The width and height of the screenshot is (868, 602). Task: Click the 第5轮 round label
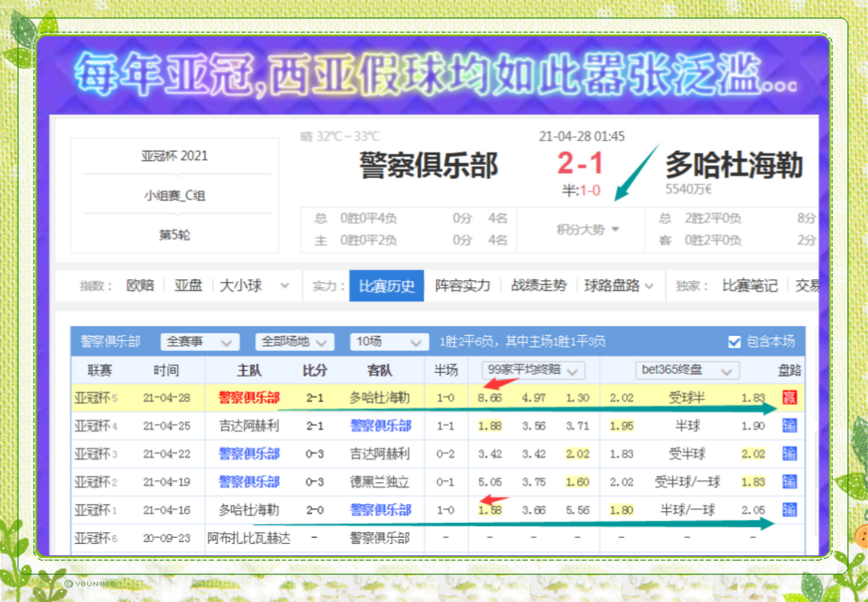pos(175,235)
